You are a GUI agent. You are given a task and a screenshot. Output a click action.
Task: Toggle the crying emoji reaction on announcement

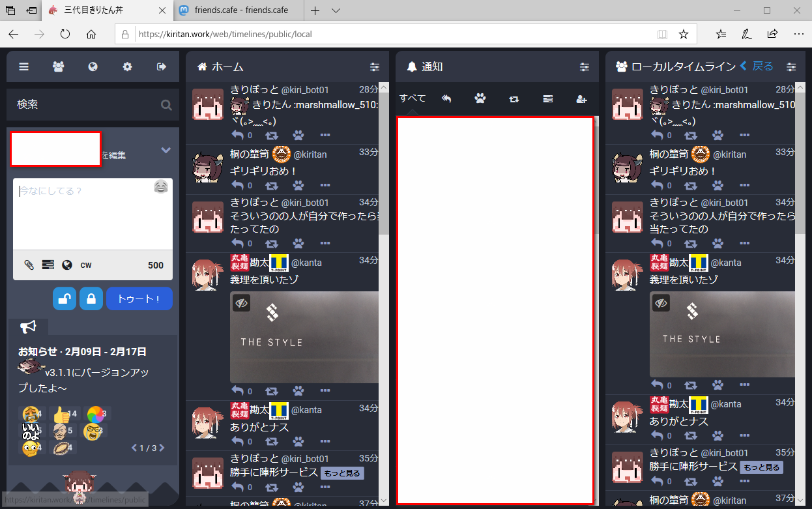(31, 414)
